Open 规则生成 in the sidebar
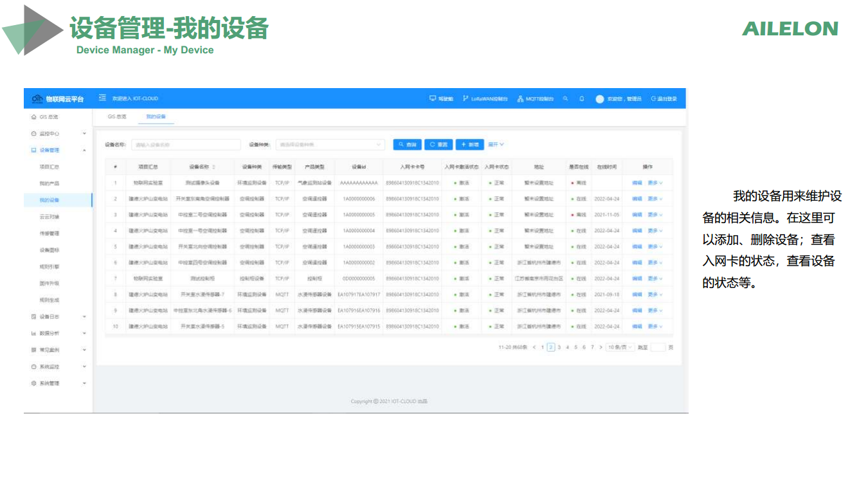This screenshot has width=868, height=488. pos(50,300)
